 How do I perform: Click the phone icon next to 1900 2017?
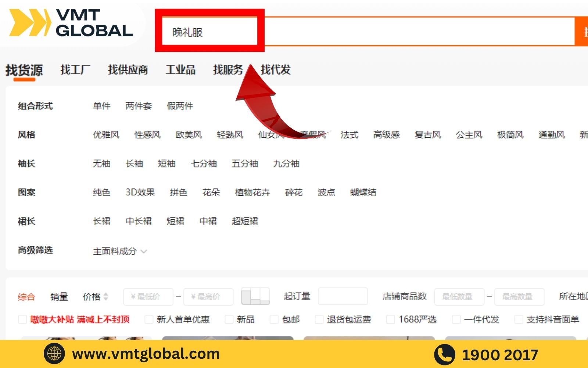coord(444,354)
